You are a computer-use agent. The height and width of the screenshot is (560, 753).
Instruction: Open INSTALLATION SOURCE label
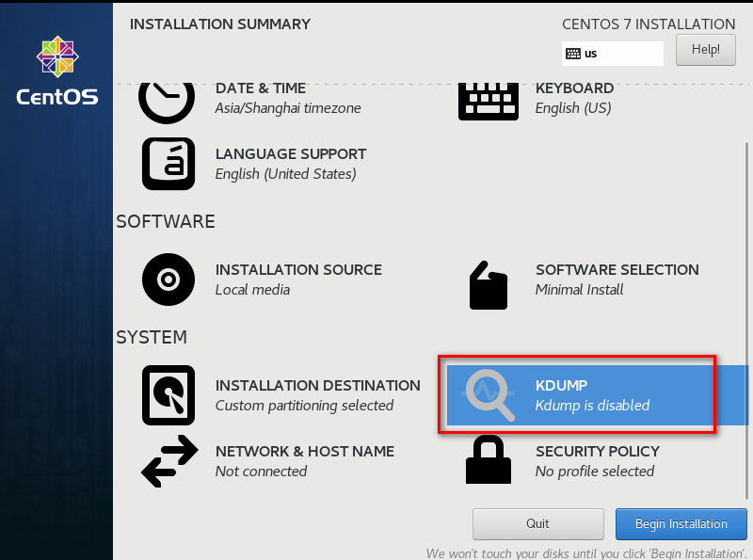click(298, 270)
